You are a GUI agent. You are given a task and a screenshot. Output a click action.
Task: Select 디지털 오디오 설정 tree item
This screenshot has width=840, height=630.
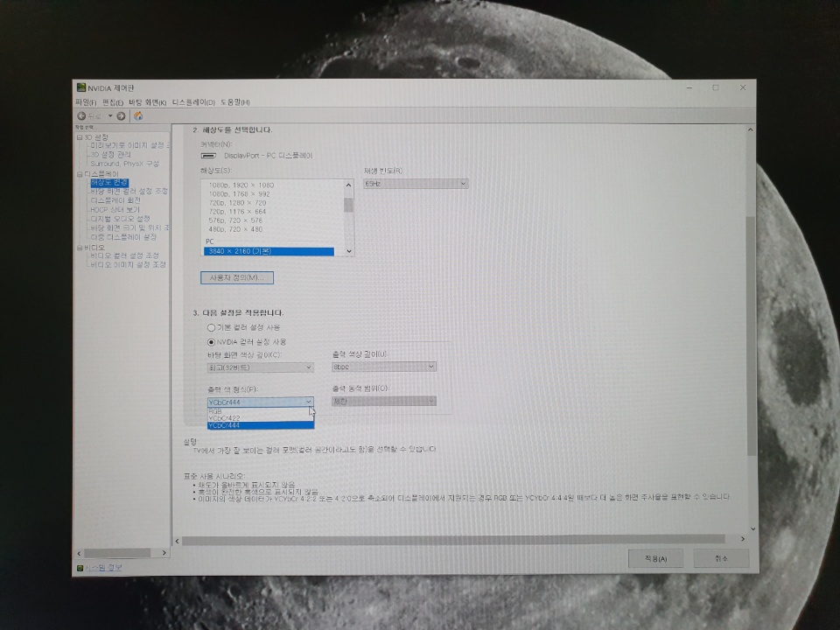tap(120, 219)
